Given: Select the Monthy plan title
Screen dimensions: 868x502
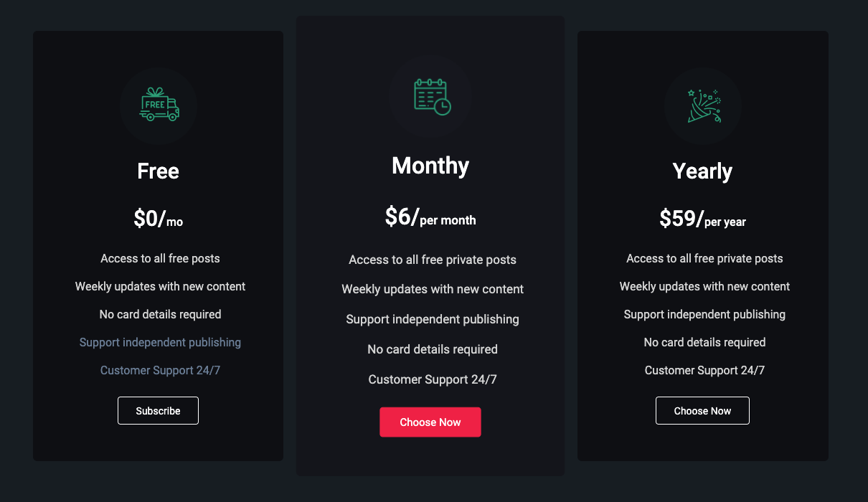Looking at the screenshot, I should click(x=430, y=166).
